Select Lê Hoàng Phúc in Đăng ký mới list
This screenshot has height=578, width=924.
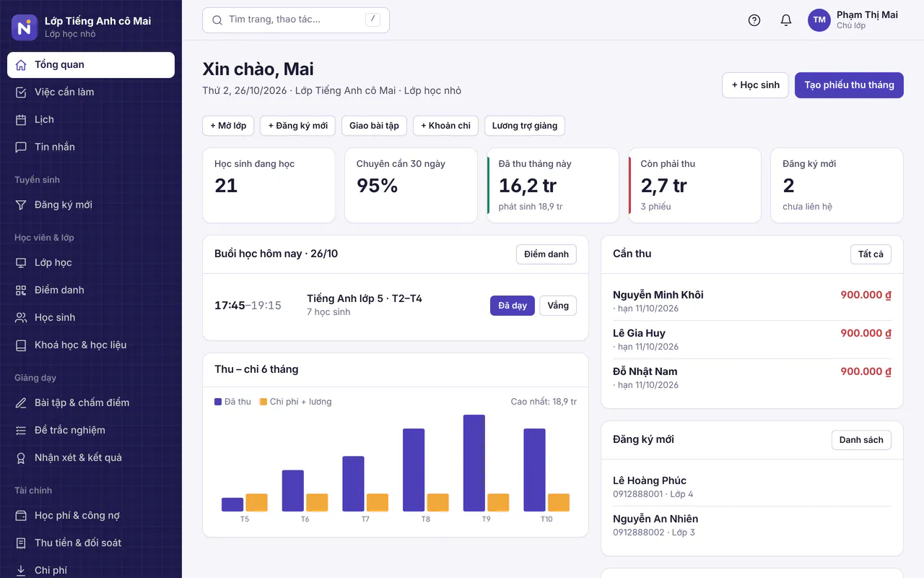click(x=752, y=487)
